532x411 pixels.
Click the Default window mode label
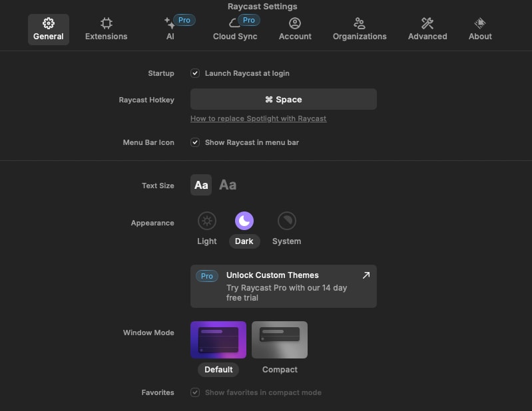(218, 370)
